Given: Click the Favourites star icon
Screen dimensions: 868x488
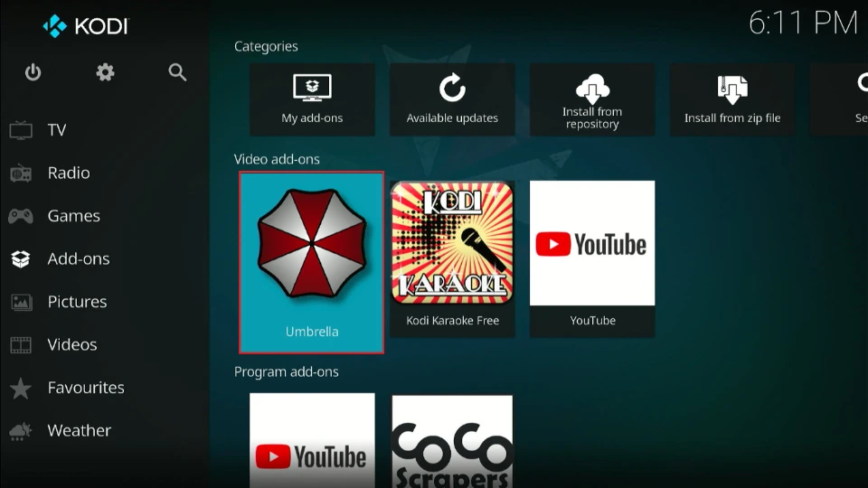Looking at the screenshot, I should pos(21,388).
